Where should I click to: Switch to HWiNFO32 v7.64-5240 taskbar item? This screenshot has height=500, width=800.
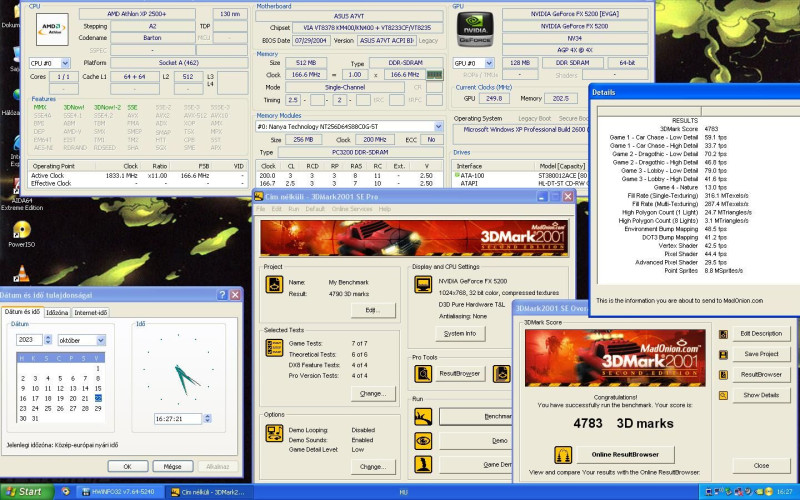pos(122,492)
